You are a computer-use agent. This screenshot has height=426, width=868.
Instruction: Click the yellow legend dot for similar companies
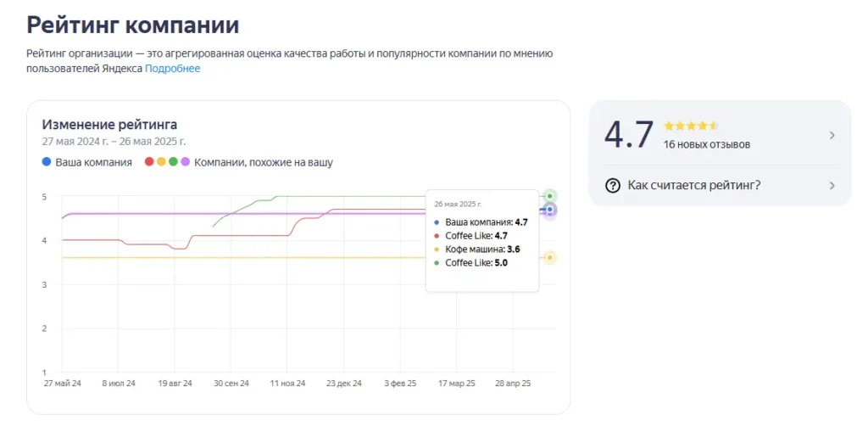tap(161, 162)
